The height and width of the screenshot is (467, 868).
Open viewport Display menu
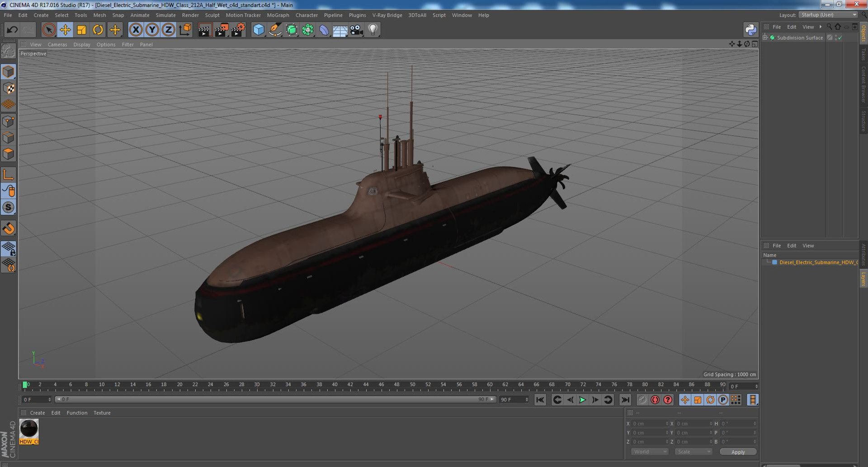tap(82, 44)
